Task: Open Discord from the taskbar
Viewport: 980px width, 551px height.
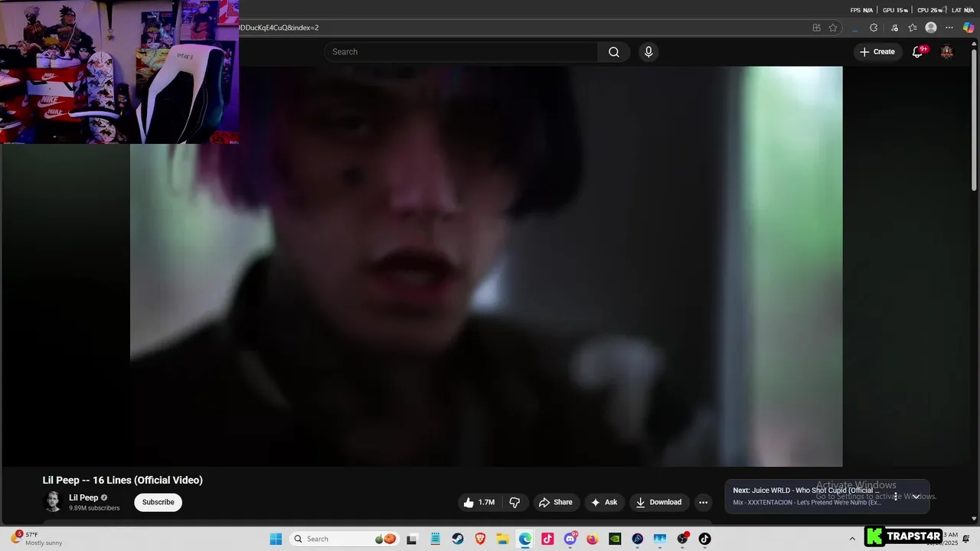Action: 570,539
